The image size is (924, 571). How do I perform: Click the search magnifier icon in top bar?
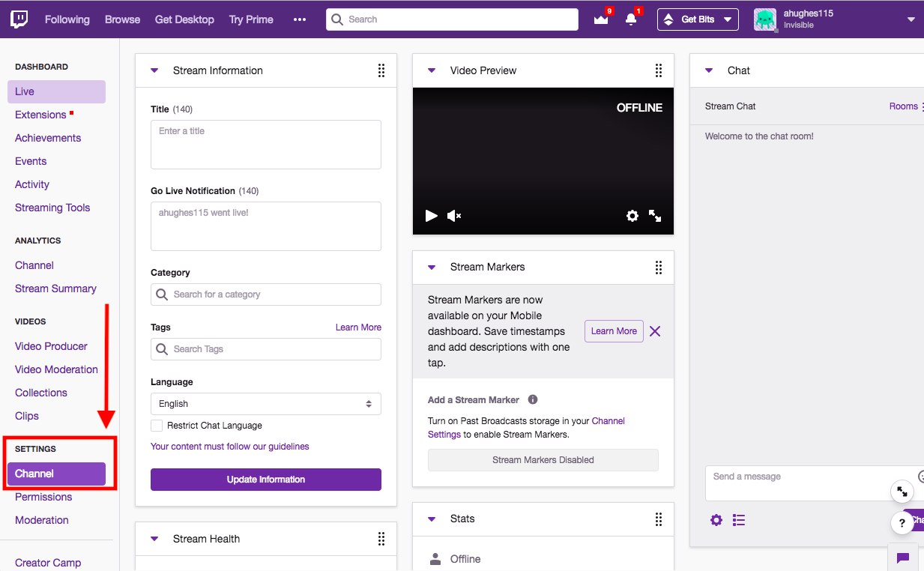tap(337, 19)
